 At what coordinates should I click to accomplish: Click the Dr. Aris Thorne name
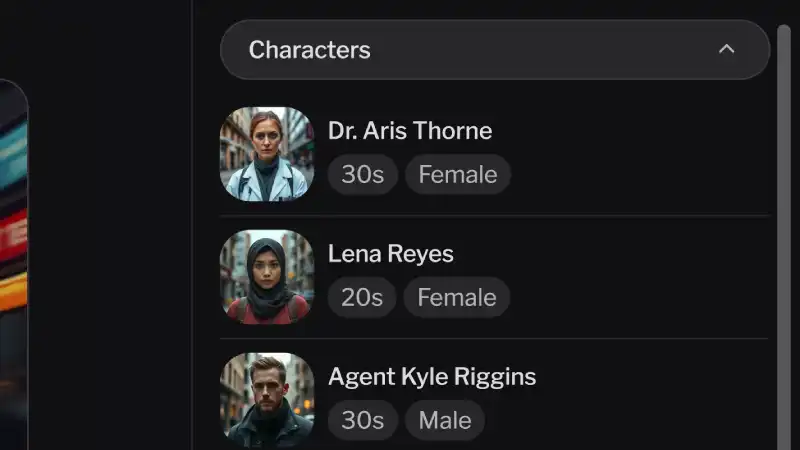pyautogui.click(x=410, y=131)
